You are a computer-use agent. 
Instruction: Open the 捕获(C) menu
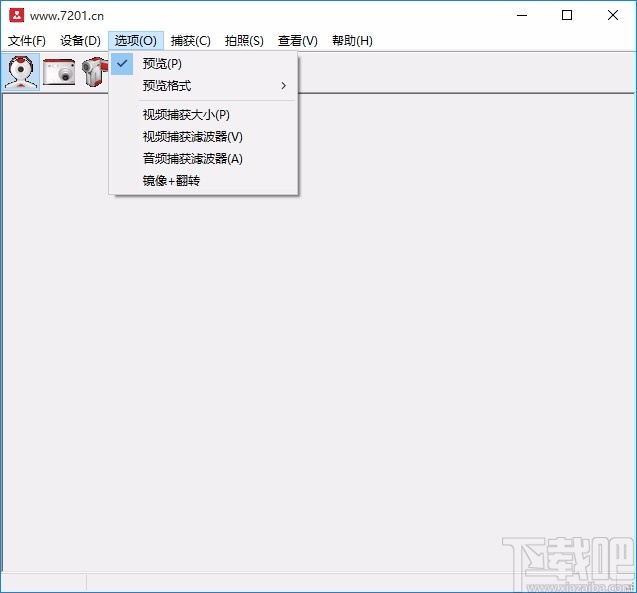pyautogui.click(x=191, y=41)
